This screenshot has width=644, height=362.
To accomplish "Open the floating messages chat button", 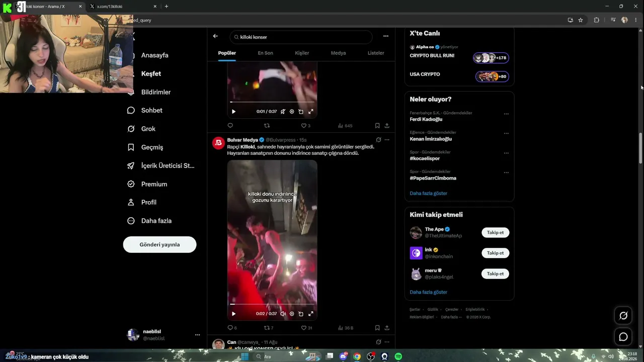I will (x=623, y=337).
